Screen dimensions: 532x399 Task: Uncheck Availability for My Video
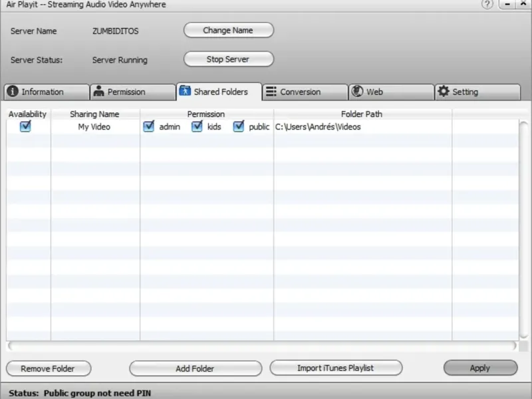[25, 126]
